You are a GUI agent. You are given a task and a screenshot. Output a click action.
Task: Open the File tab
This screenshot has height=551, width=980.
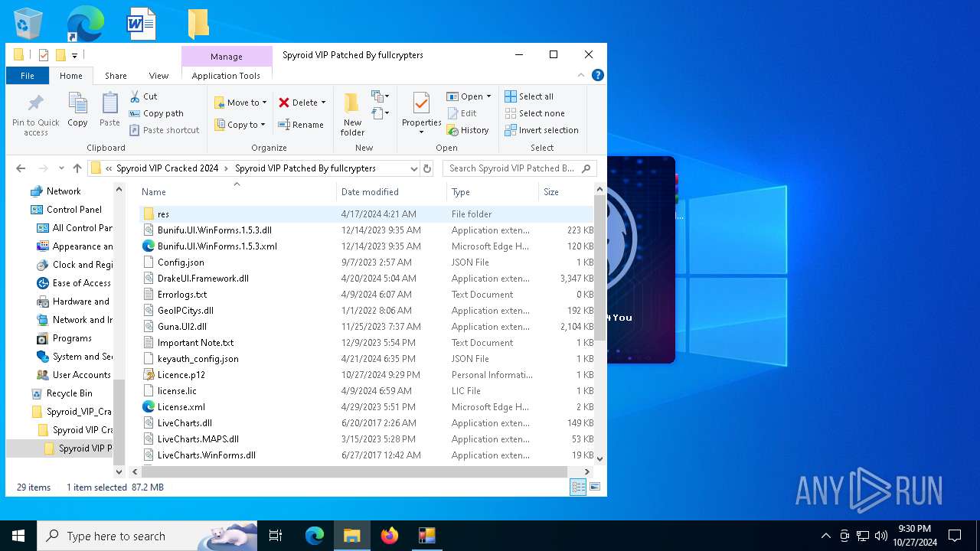coord(28,76)
